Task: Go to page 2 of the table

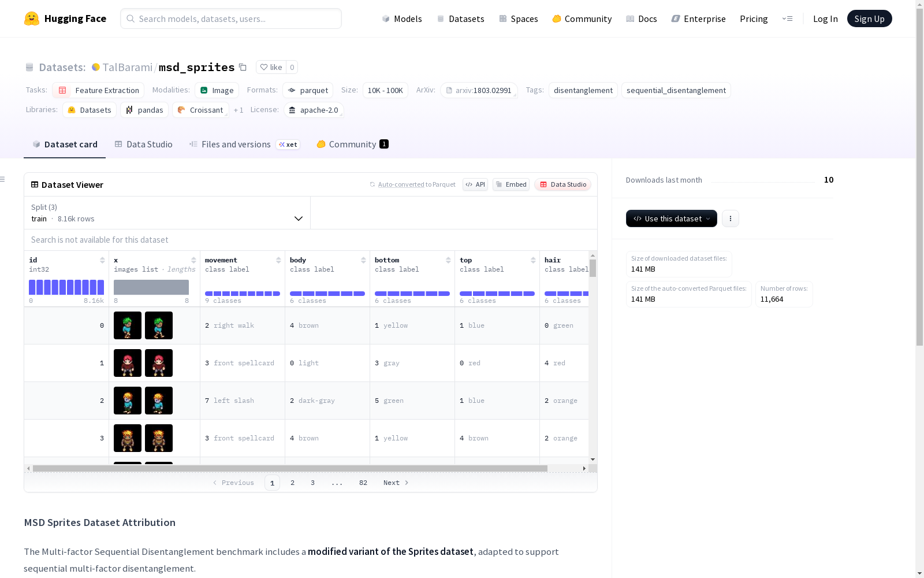Action: point(293,483)
